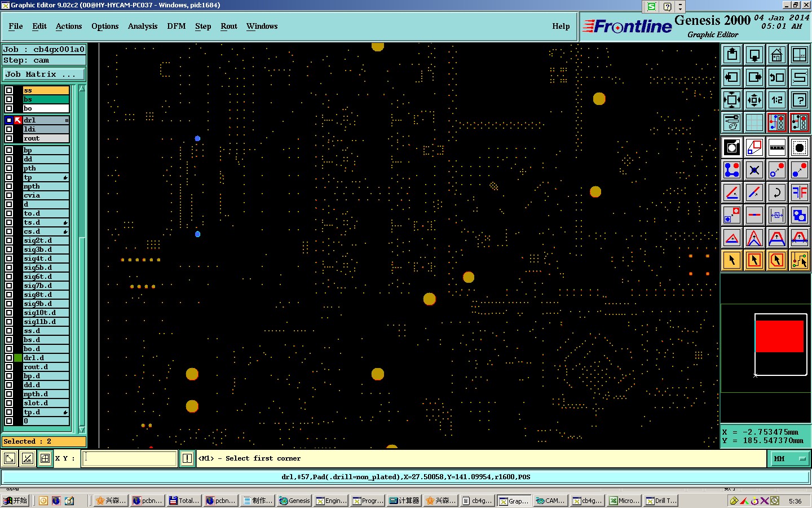The image size is (812, 508).
Task: Open the MM units dropdown
Action: [x=789, y=459]
